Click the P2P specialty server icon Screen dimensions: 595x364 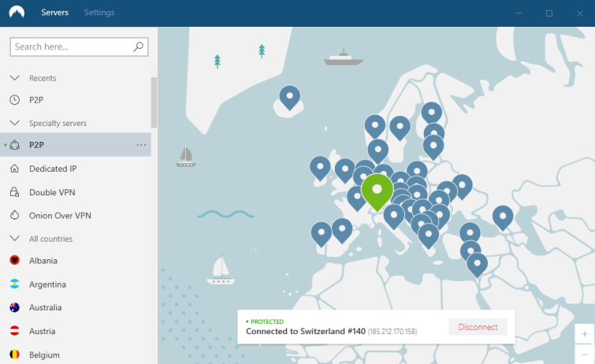pos(14,145)
